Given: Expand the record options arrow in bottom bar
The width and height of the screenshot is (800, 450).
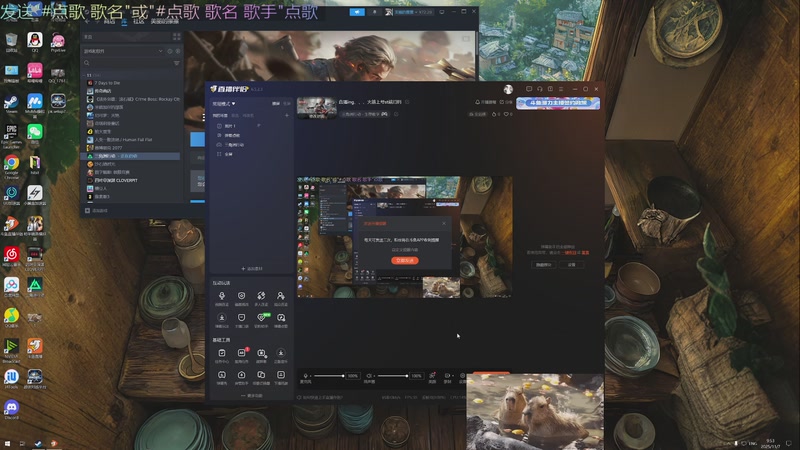Looking at the screenshot, I should [x=453, y=376].
